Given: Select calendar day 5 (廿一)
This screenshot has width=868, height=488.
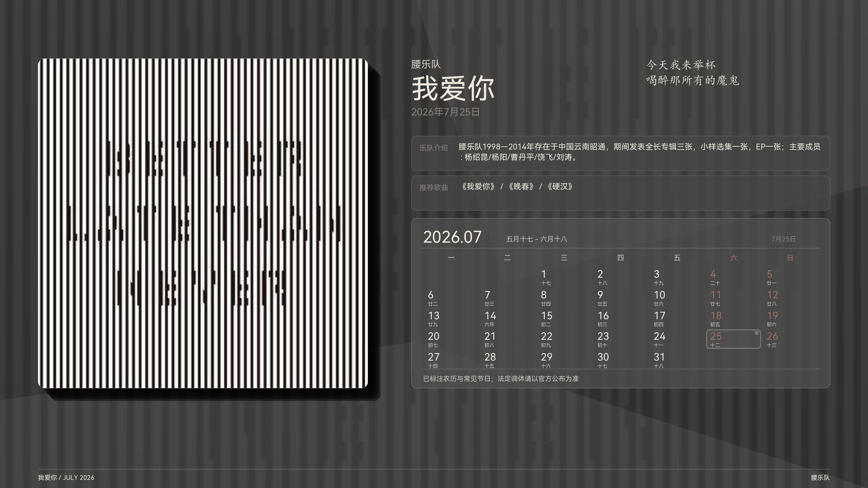Looking at the screenshot, I should [772, 277].
